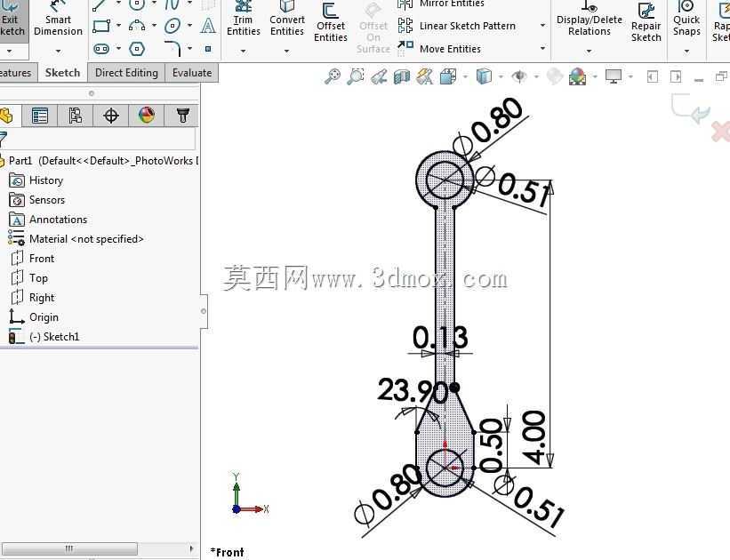Click the Quick Snaps tool

pyautogui.click(x=686, y=20)
